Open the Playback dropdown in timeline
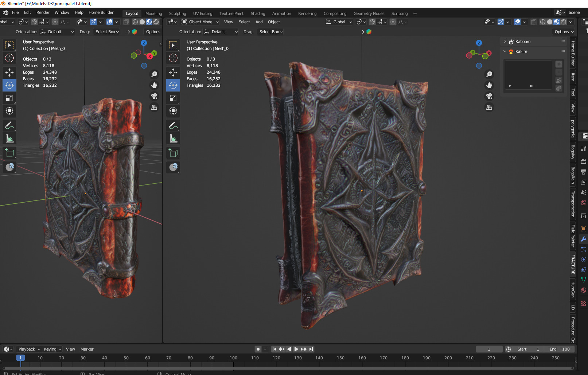Image resolution: width=588 pixels, height=375 pixels. coord(29,349)
